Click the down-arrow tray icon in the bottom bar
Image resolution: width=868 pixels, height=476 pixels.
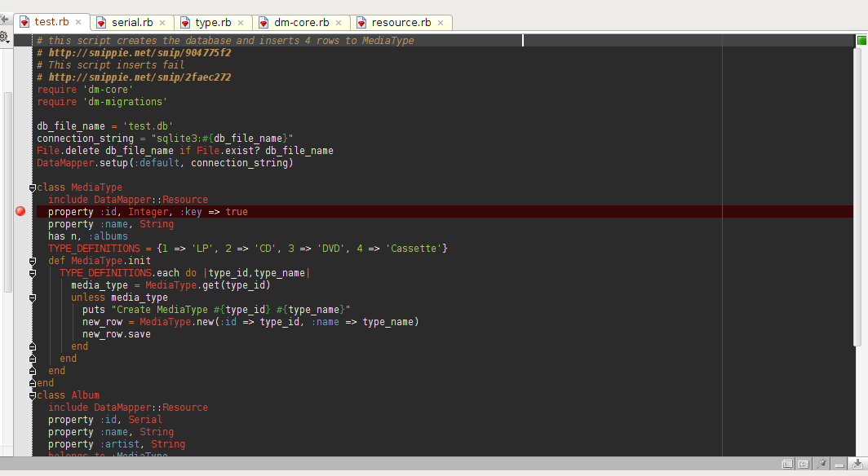click(x=857, y=465)
